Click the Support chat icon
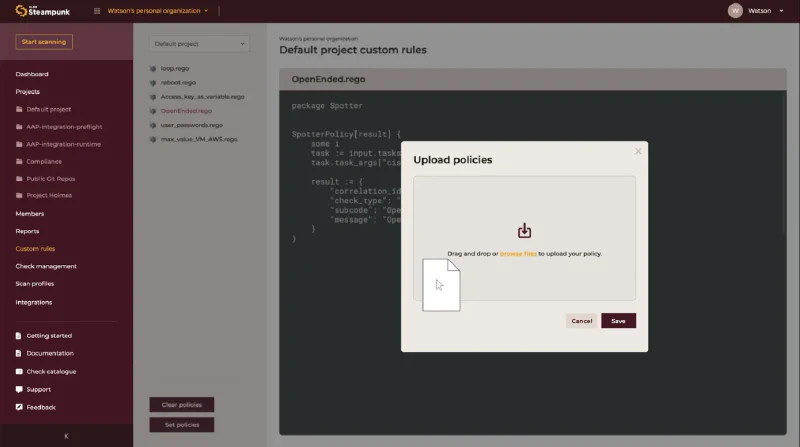Screen dimensions: 800x447 click(x=19, y=389)
